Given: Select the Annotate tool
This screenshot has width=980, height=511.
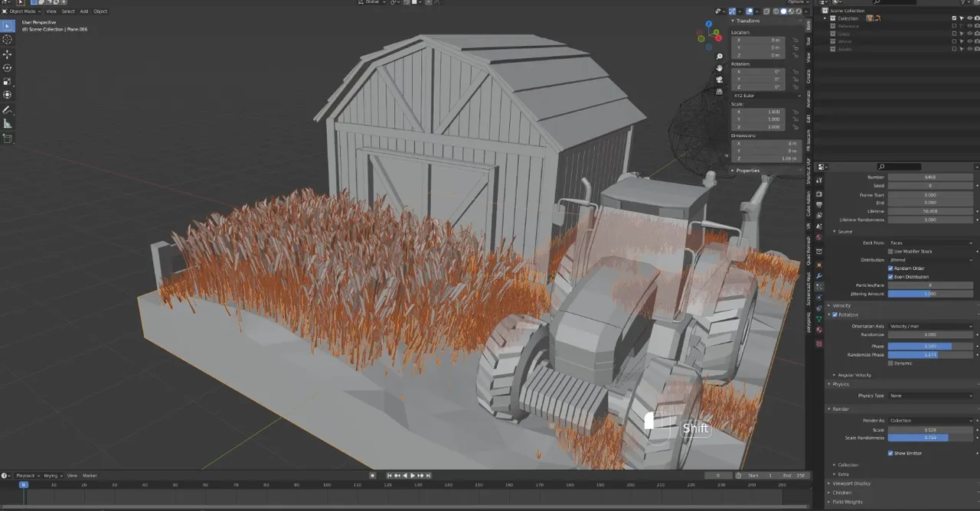Looking at the screenshot, I should (x=8, y=110).
